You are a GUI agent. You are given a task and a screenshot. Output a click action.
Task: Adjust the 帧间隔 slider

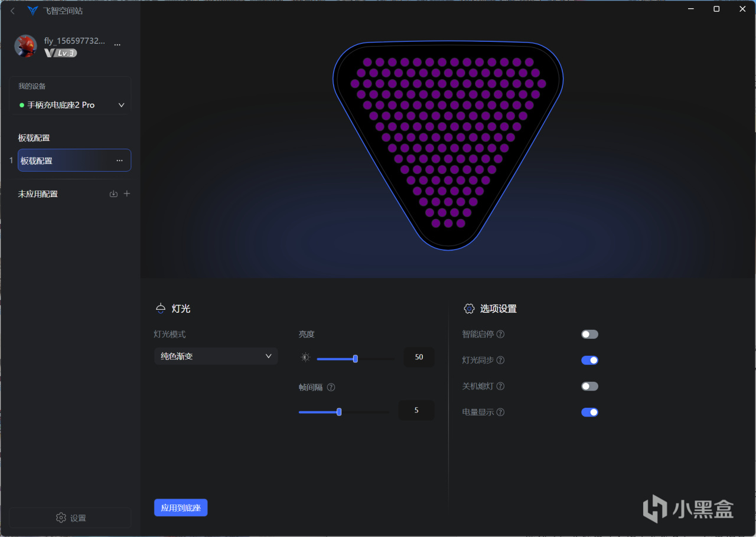344,412
